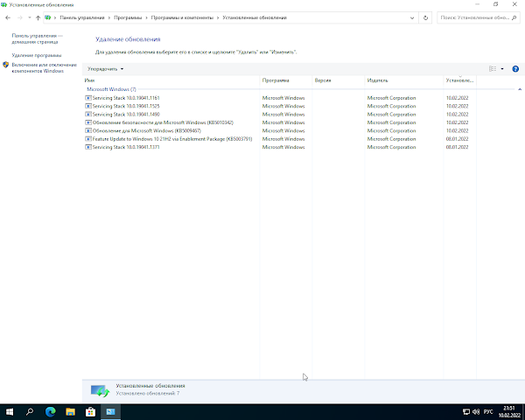Viewport: 525px width, 420px height.
Task: Sort by the 'Программа' column header
Action: point(285,80)
